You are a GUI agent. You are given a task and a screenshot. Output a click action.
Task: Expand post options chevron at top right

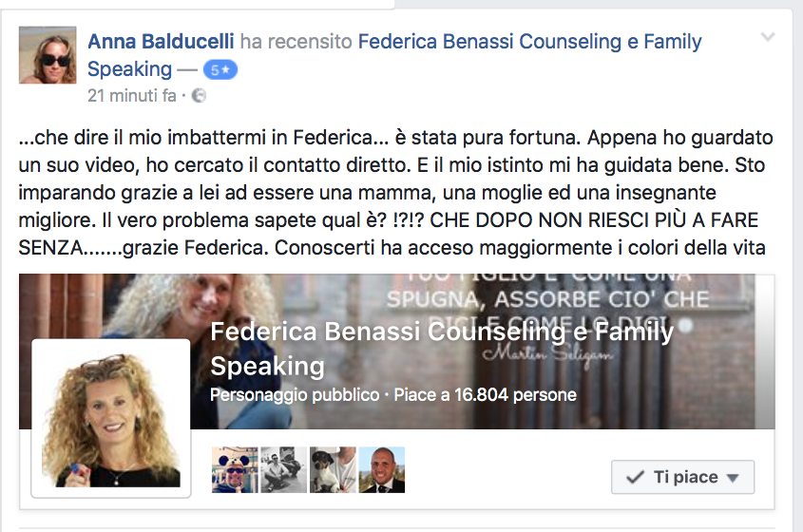(x=767, y=37)
